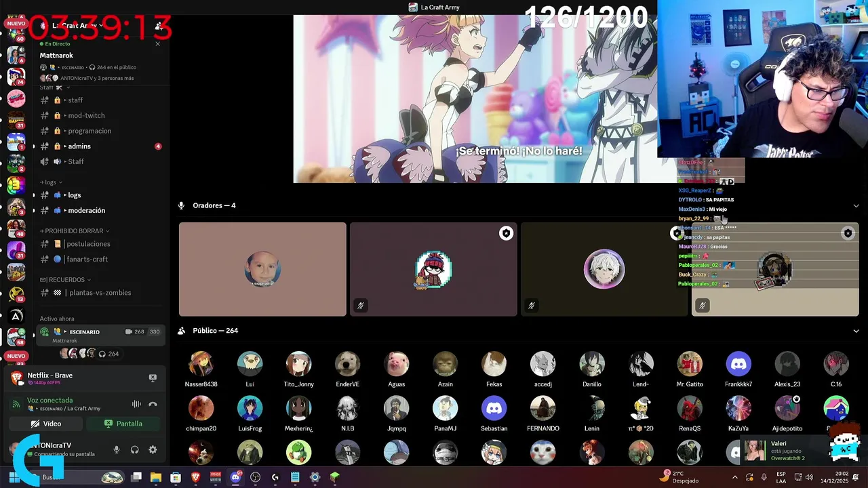Viewport: 868px width, 488px height.
Task: Open audience member LuisFrog avatar
Action: coord(250,409)
